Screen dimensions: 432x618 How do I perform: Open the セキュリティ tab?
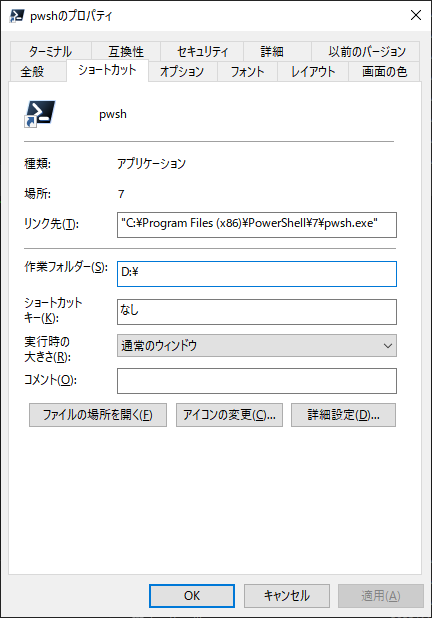[202, 51]
